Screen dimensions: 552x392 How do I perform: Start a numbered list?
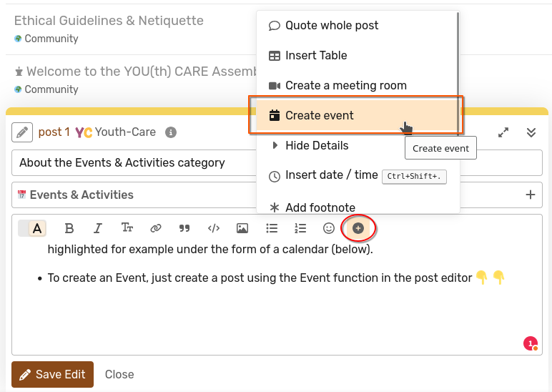300,228
